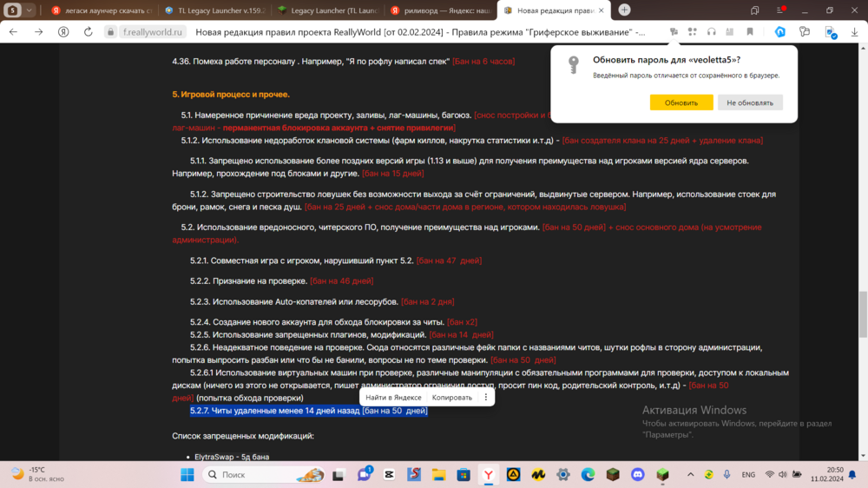
Task: Open the browser main menu icon
Action: coord(780,10)
